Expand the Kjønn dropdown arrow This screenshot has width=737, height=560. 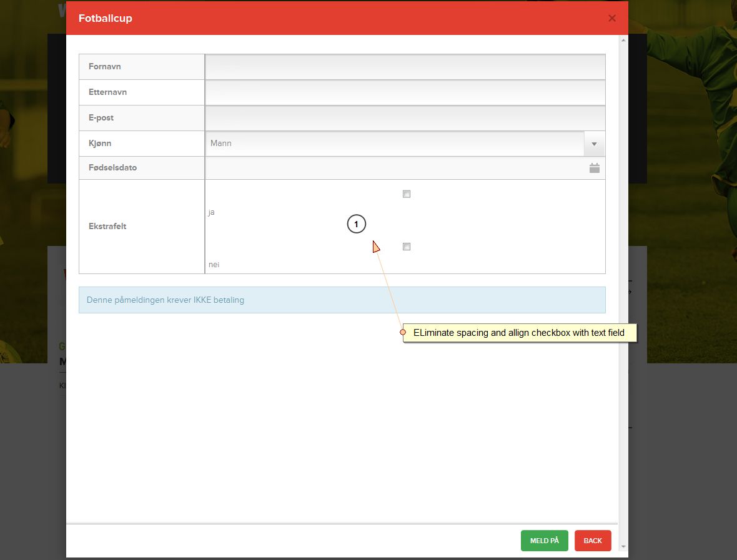pos(594,144)
